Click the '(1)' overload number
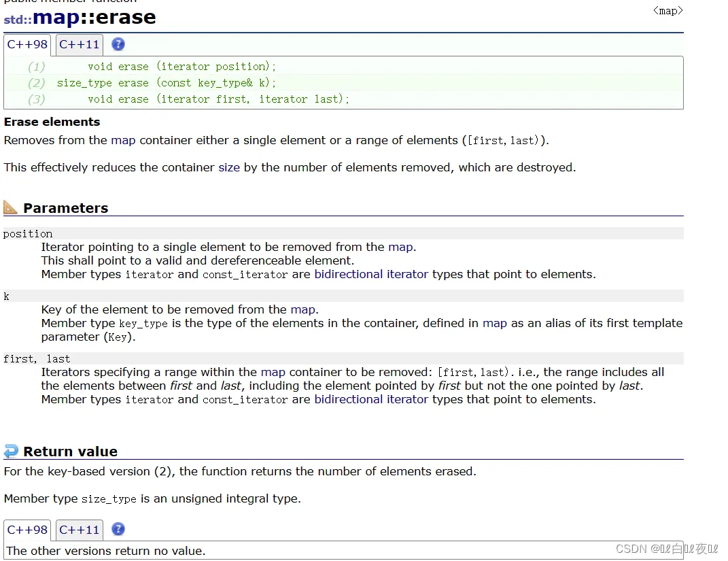Screen dimensions: 728x561 37,67
